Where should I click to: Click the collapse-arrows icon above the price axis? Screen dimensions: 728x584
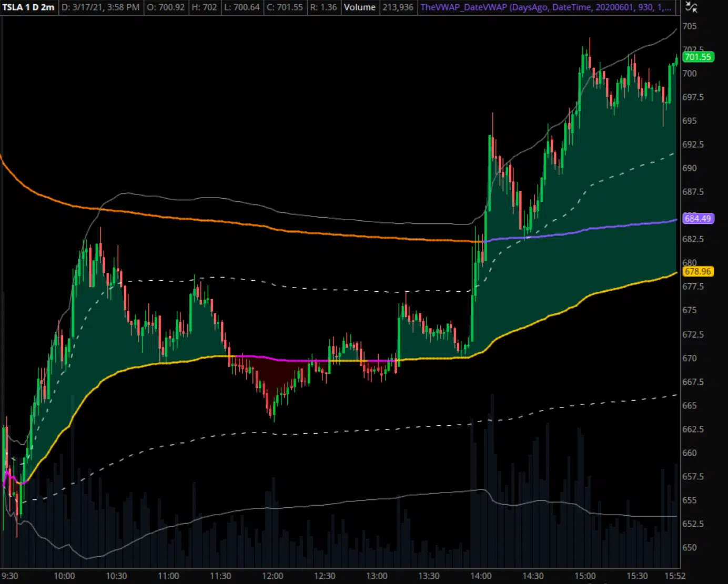pyautogui.click(x=692, y=7)
